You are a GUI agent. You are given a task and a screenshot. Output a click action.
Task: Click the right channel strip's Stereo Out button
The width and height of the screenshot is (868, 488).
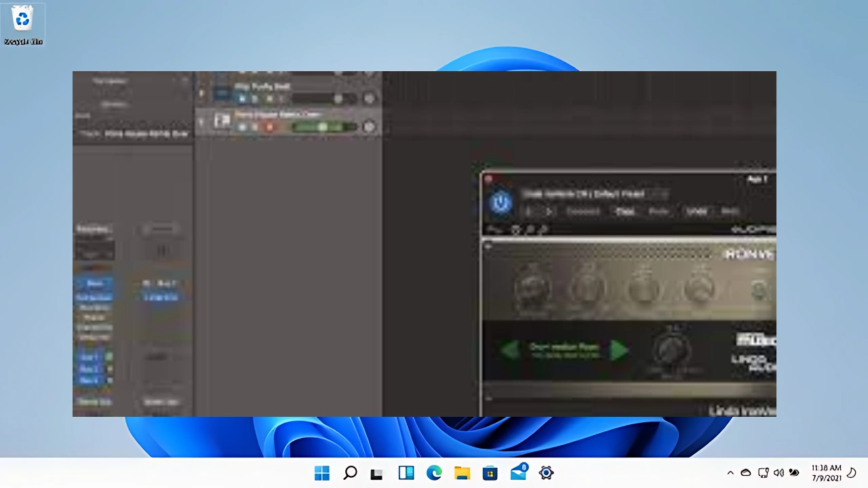pos(161,402)
